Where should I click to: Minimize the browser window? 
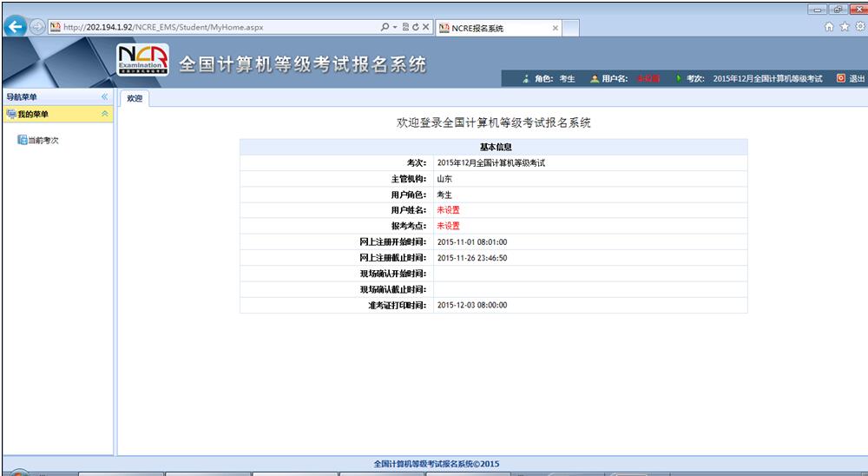(x=817, y=10)
